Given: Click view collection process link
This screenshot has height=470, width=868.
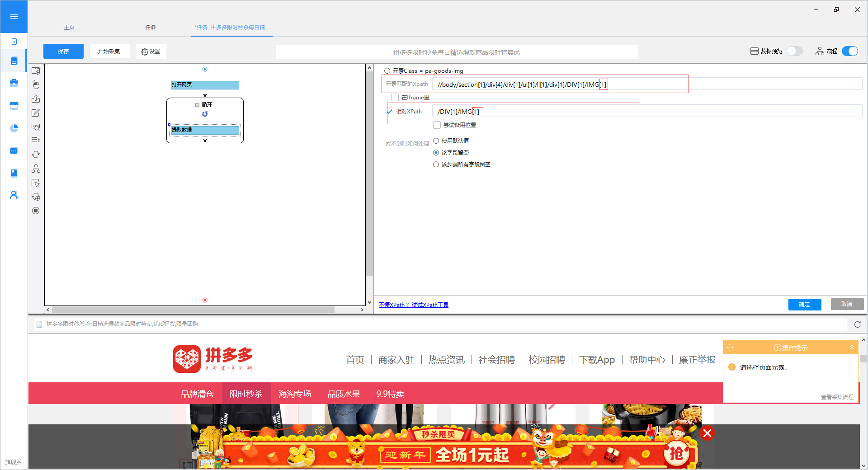Looking at the screenshot, I should coord(837,397).
